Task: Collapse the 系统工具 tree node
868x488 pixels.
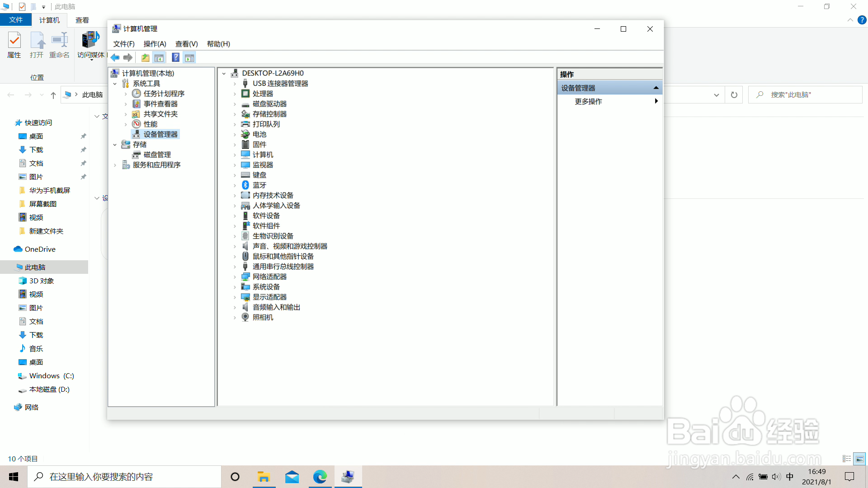Action: point(115,84)
